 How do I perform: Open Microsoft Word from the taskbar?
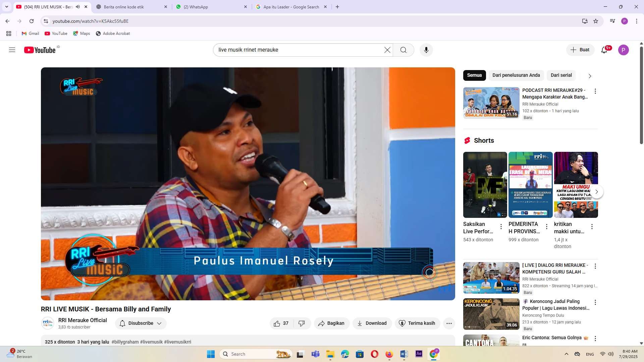pyautogui.click(x=404, y=354)
